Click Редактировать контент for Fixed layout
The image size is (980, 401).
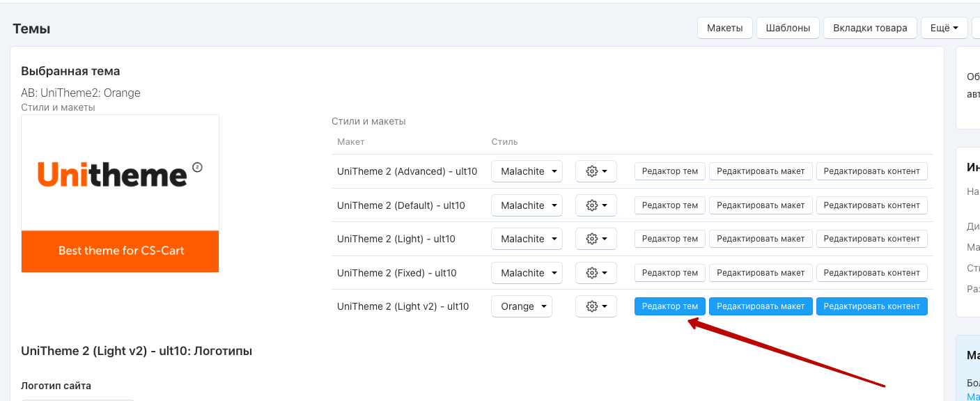(x=872, y=273)
